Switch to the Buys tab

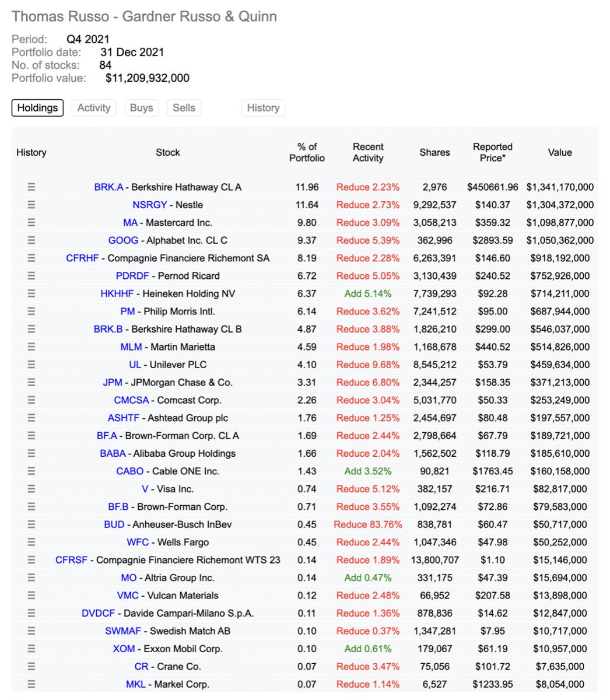pyautogui.click(x=142, y=108)
